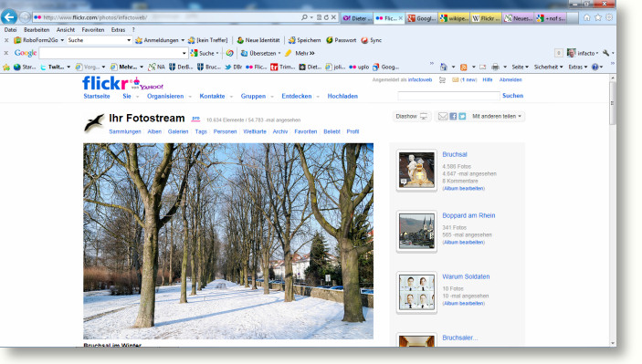
Task: Click the Speichern RoboForm button
Action: coord(305,40)
